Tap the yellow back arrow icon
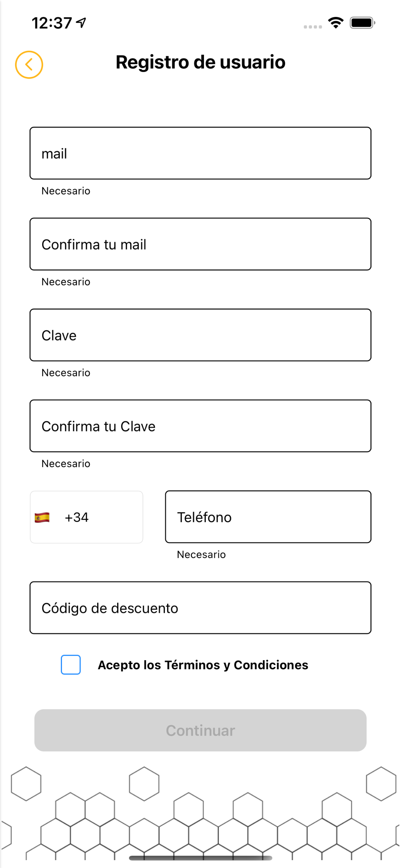 click(29, 65)
